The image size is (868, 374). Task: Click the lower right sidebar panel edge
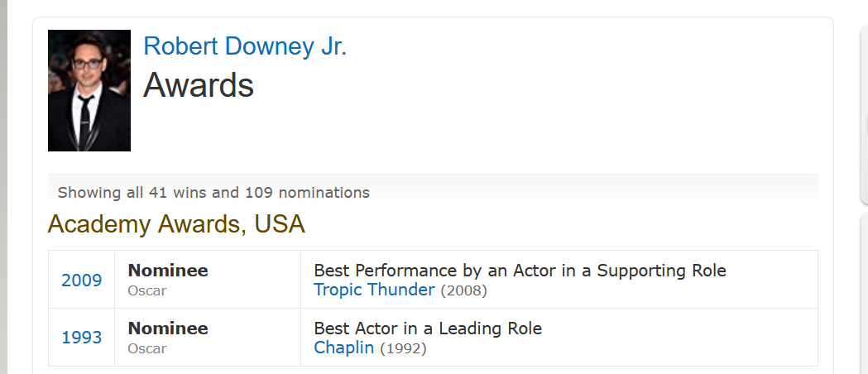864,293
